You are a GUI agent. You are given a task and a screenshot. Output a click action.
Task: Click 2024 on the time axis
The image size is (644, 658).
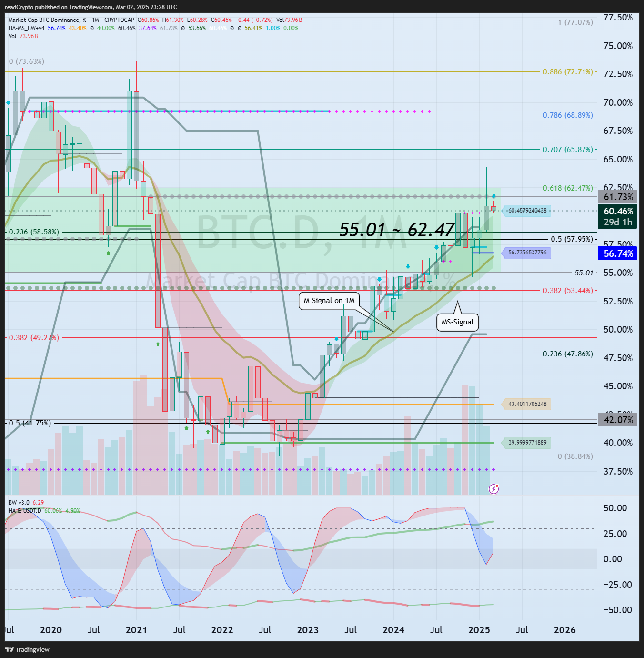point(393,630)
